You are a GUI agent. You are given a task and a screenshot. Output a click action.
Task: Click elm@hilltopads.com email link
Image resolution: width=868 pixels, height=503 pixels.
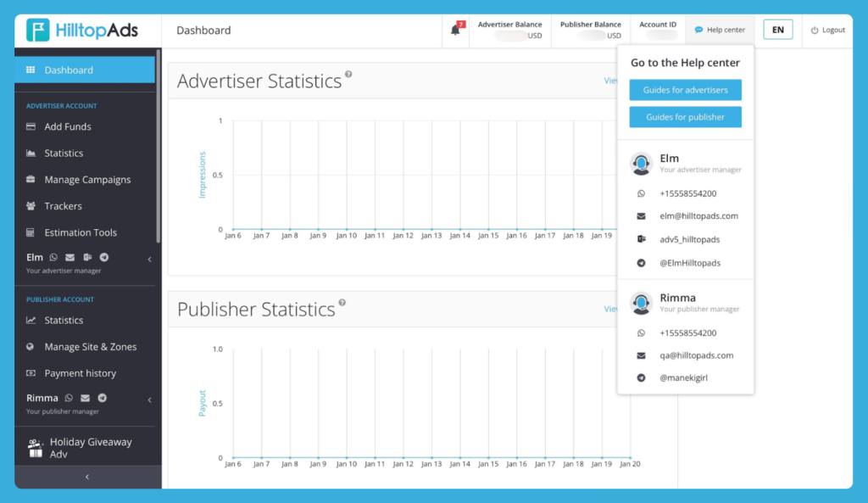pos(698,216)
